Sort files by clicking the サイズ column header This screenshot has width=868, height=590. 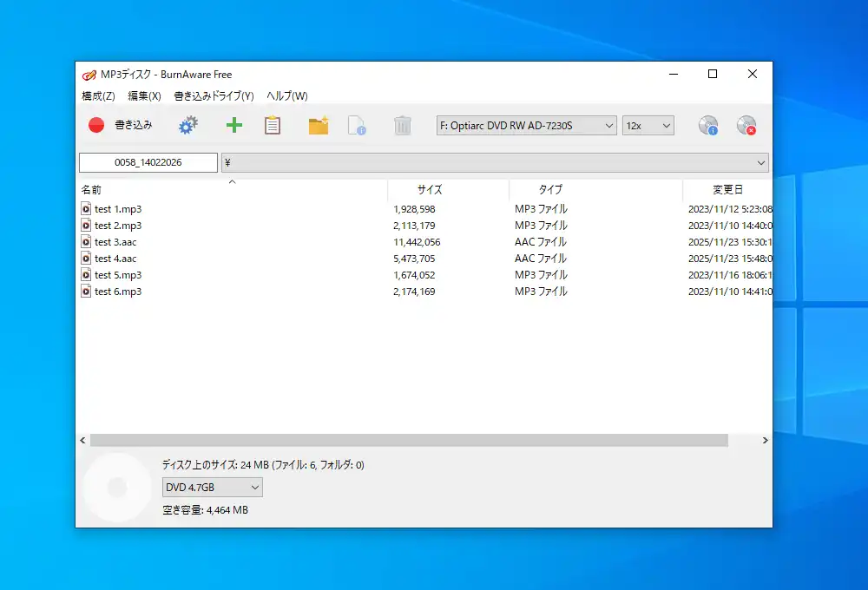point(429,189)
